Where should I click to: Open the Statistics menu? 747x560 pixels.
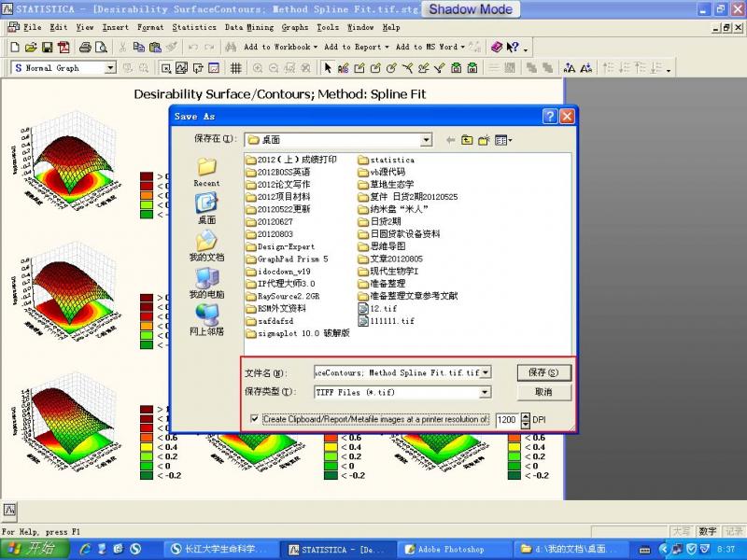pyautogui.click(x=194, y=27)
